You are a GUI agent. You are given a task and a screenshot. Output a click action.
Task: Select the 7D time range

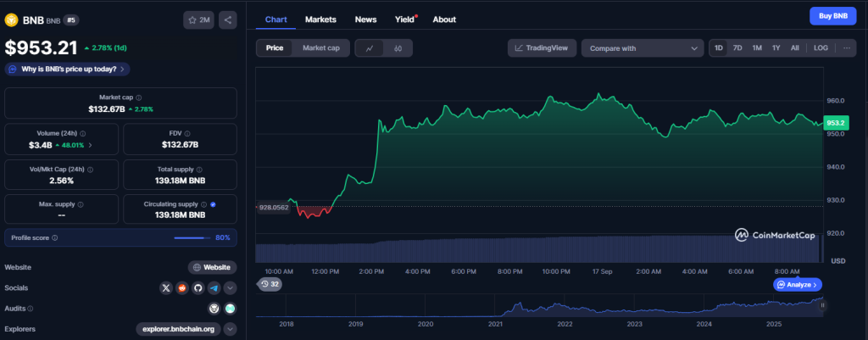tap(737, 48)
